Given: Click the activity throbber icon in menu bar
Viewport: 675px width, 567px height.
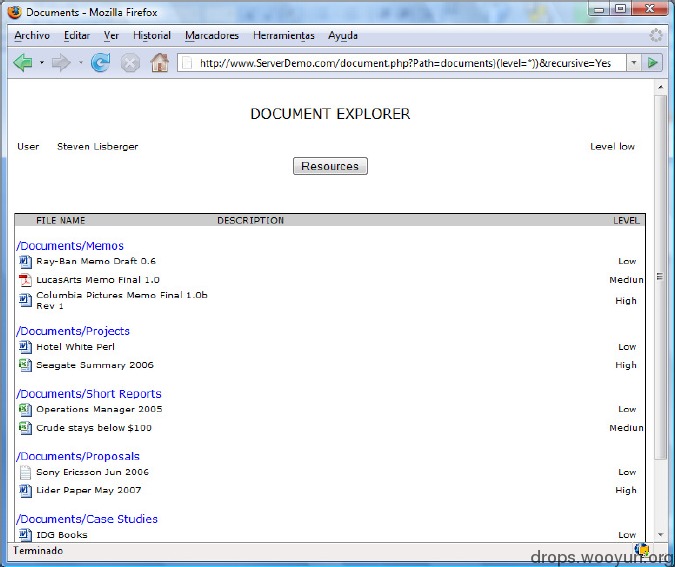Looking at the screenshot, I should (x=656, y=35).
